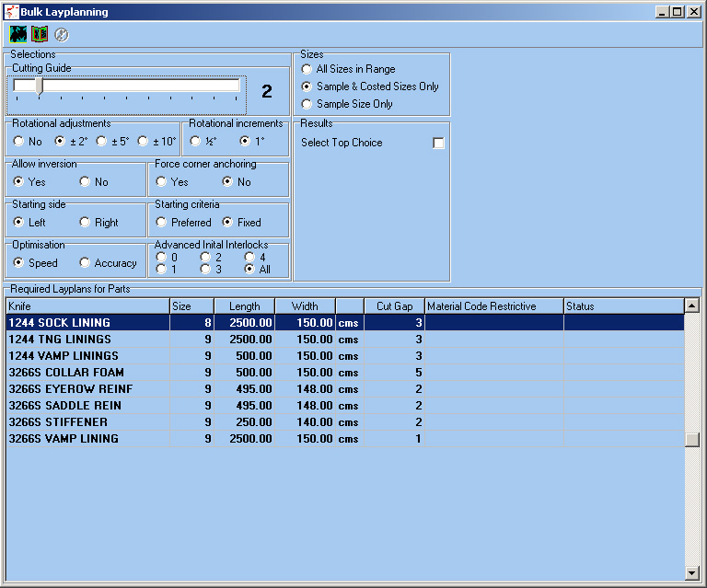Maximize the Bulk Layplanning window
Screen dimensions: 707x588
pos(678,12)
